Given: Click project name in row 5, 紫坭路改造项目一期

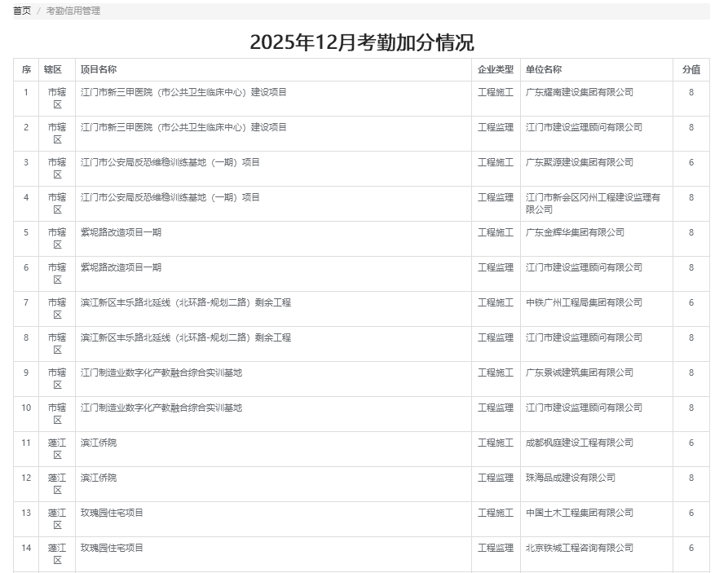Looking at the screenshot, I should (121, 232).
